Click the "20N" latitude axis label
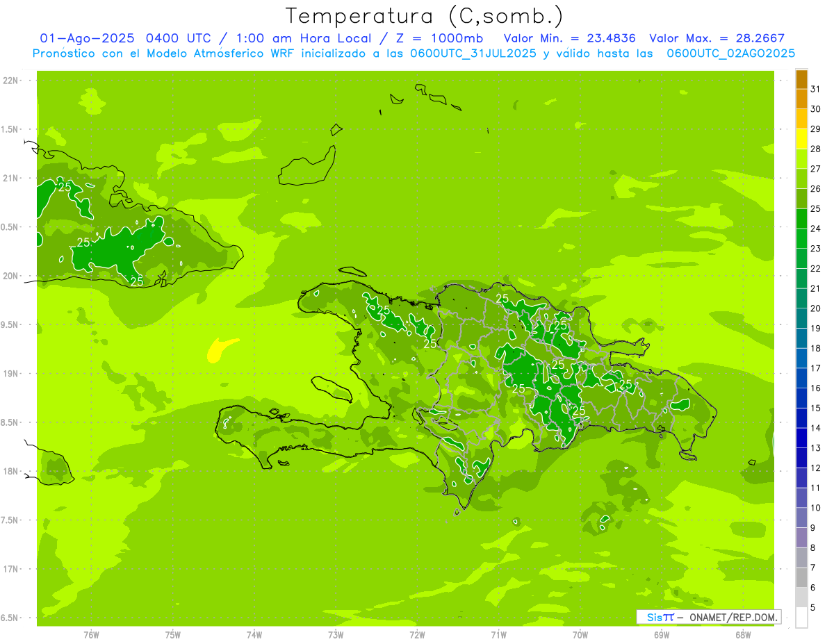The width and height of the screenshot is (834, 644). 10,276
